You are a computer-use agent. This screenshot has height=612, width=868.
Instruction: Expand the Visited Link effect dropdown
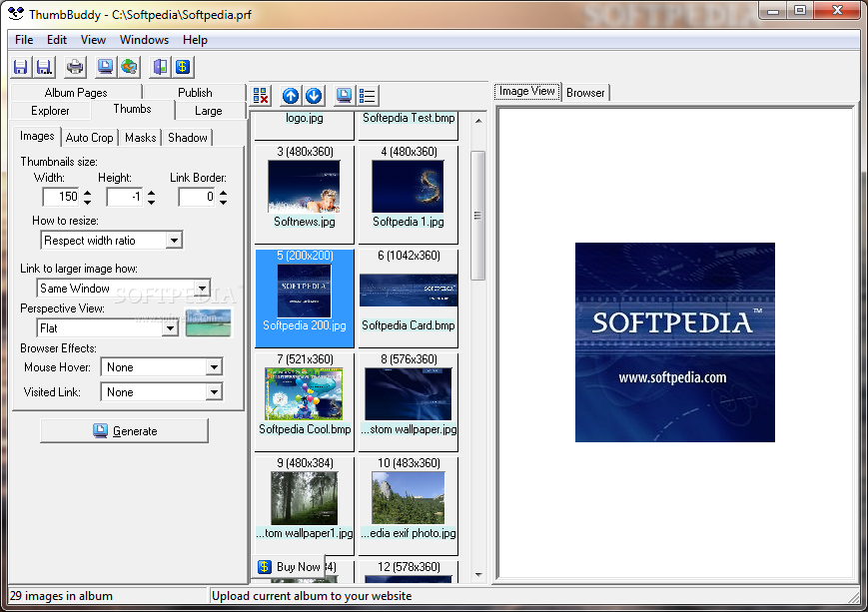coord(214,391)
